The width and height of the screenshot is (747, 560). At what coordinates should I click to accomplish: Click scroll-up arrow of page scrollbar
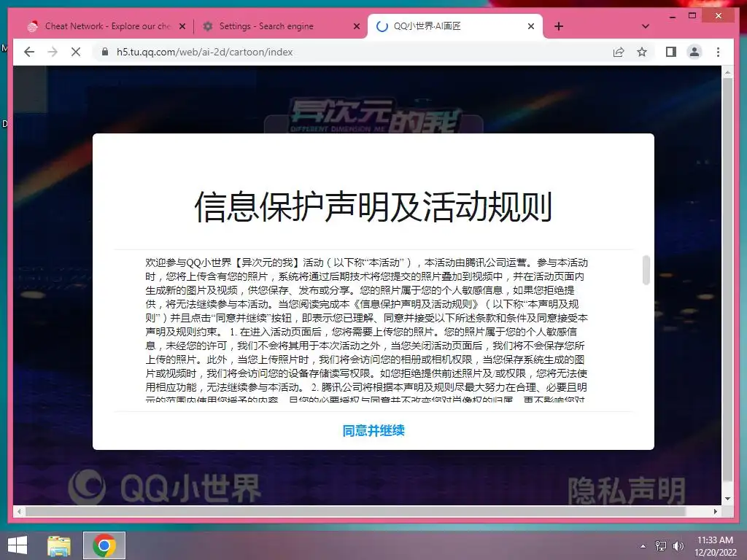727,72
